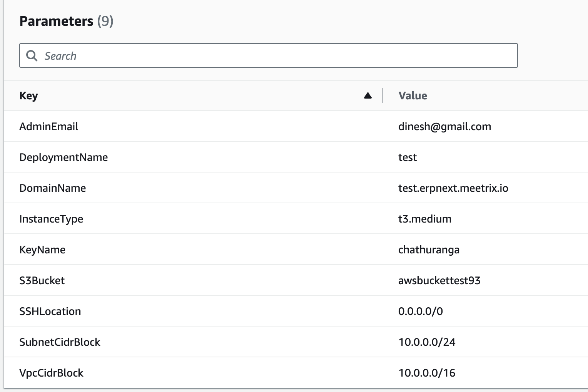Click the value awsbuckettest93

click(439, 280)
